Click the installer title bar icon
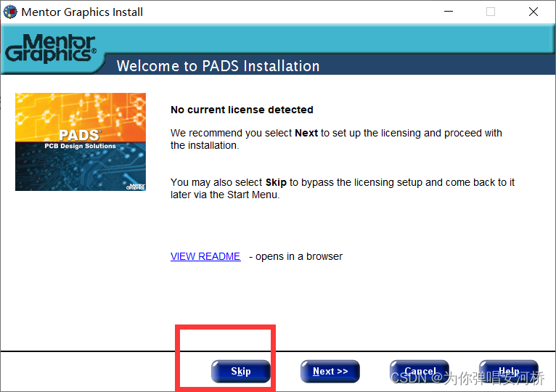The height and width of the screenshot is (392, 556). pyautogui.click(x=10, y=12)
